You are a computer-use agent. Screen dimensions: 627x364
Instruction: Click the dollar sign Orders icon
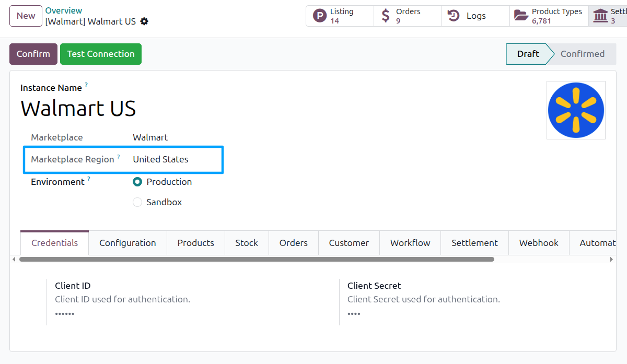[386, 16]
